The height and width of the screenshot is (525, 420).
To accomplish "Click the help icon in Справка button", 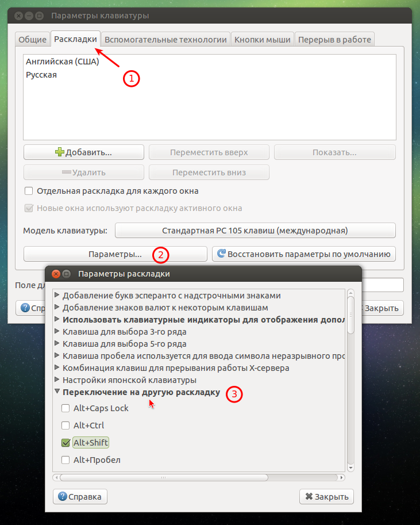I will click(63, 496).
